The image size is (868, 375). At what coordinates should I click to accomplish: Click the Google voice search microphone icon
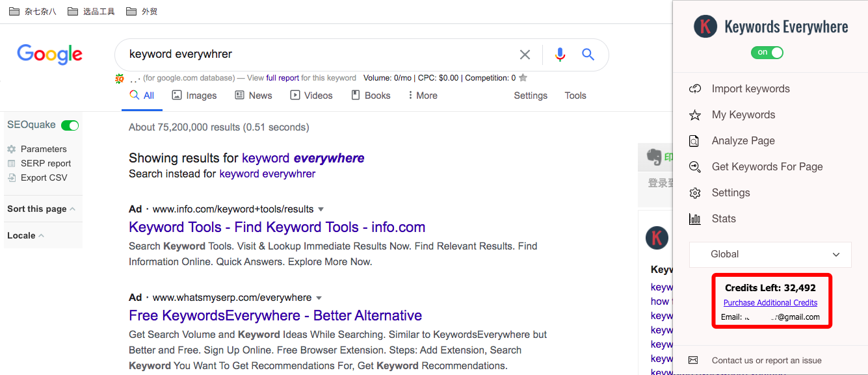click(560, 55)
